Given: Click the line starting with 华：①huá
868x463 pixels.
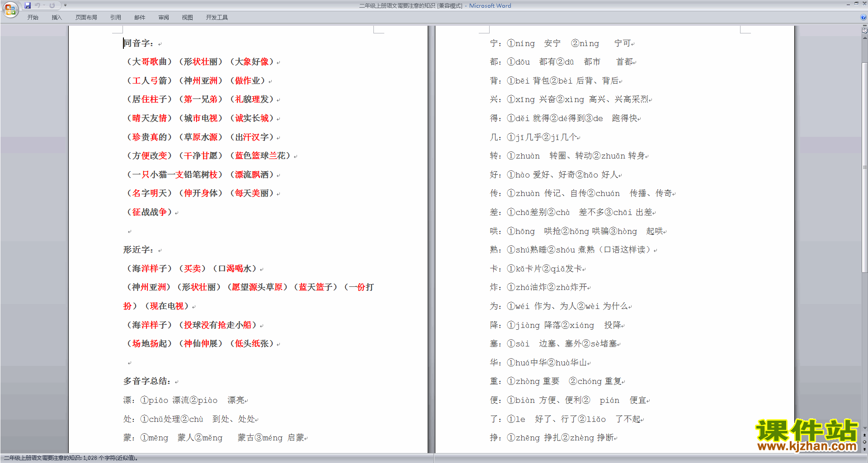Looking at the screenshot, I should (x=540, y=363).
